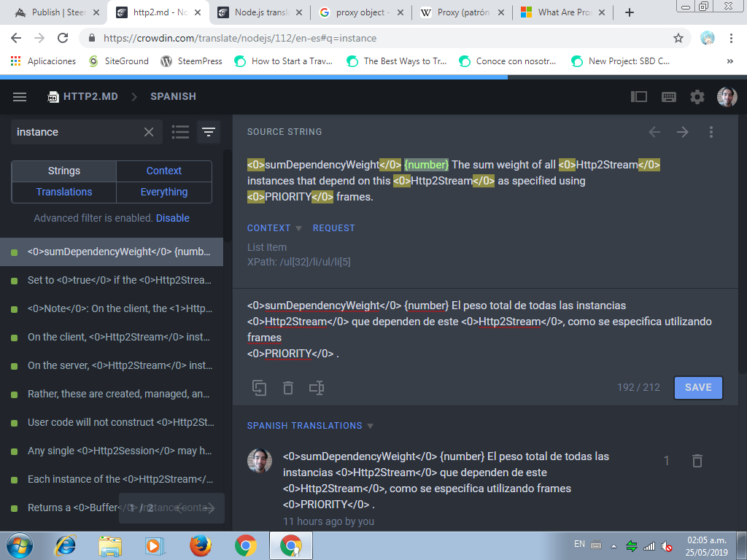Click copy source to translation icon
Viewport: 747px width, 560px height.
point(259,388)
